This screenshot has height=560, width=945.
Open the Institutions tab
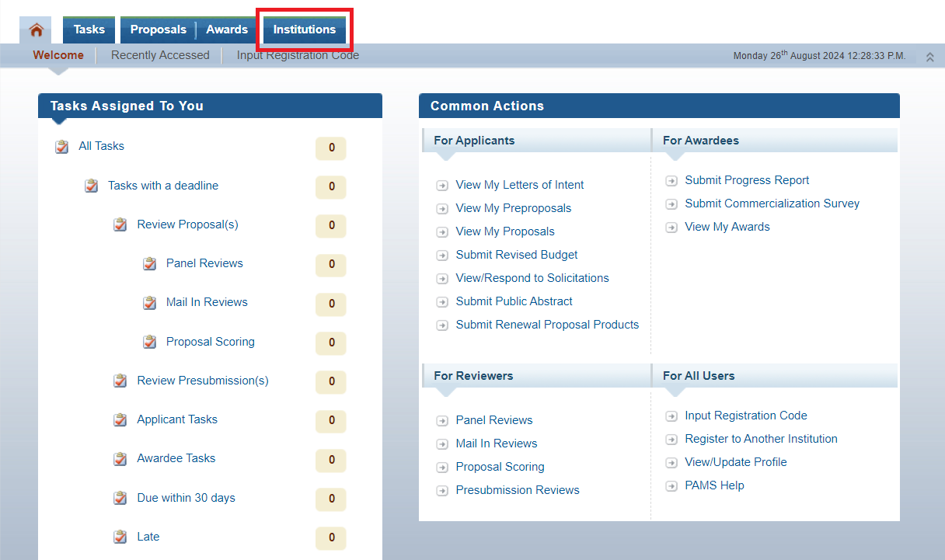coord(304,30)
